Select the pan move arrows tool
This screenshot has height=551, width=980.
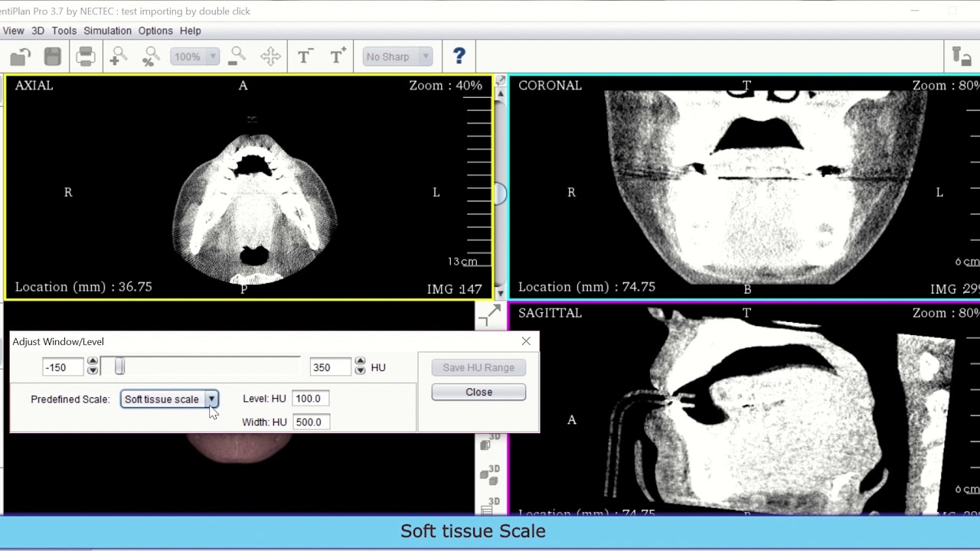(270, 57)
